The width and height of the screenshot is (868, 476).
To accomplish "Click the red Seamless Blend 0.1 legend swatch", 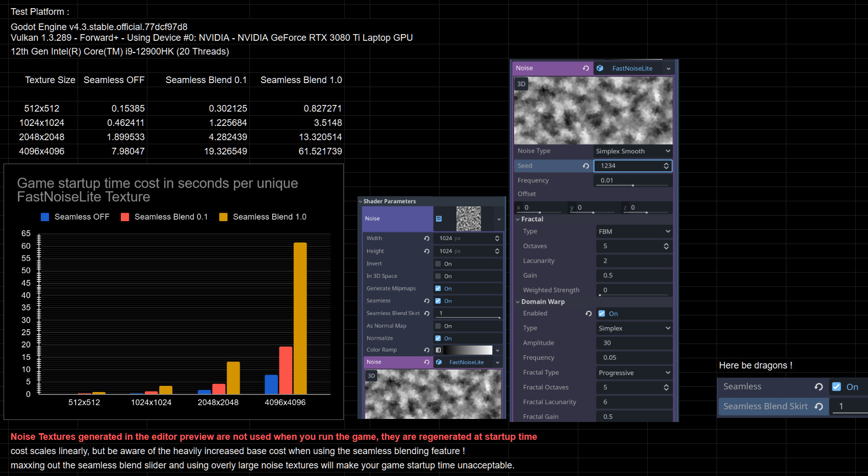I will (x=125, y=217).
